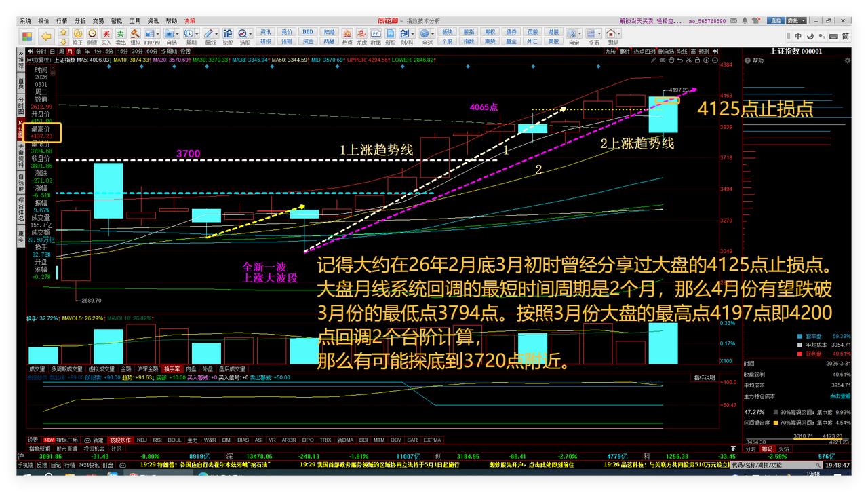868x492 pixels.
Task: Switch to the 火焰 tab in chip panel
Action: (783, 449)
